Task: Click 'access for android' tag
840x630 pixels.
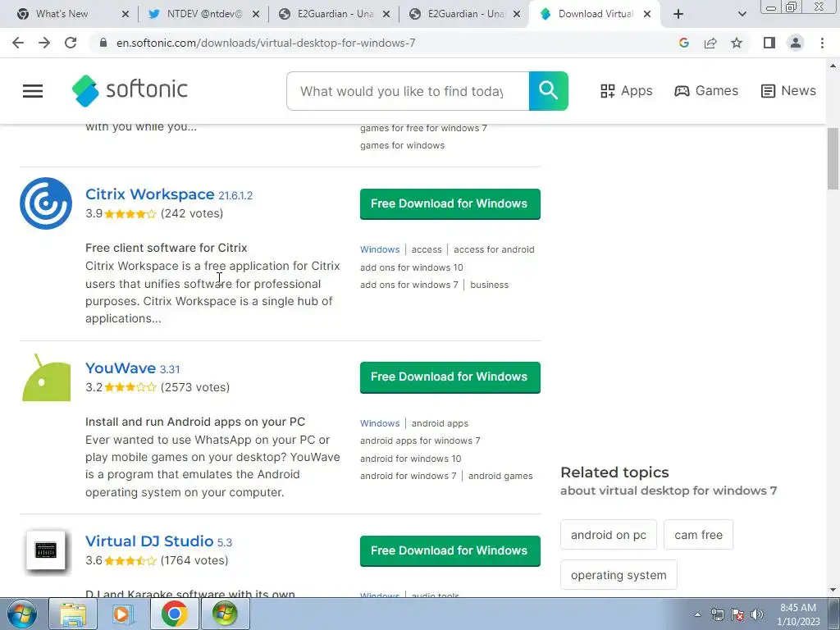Action: pyautogui.click(x=494, y=249)
